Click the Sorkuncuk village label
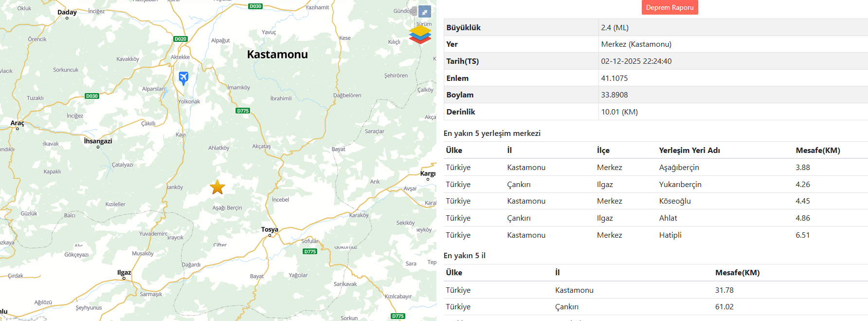Screen dimensions: 868x321 (66, 70)
